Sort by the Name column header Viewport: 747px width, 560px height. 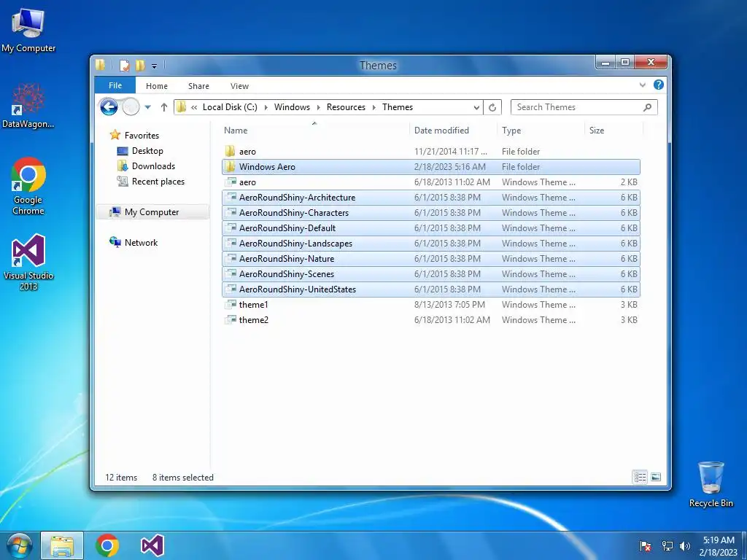[314, 130]
